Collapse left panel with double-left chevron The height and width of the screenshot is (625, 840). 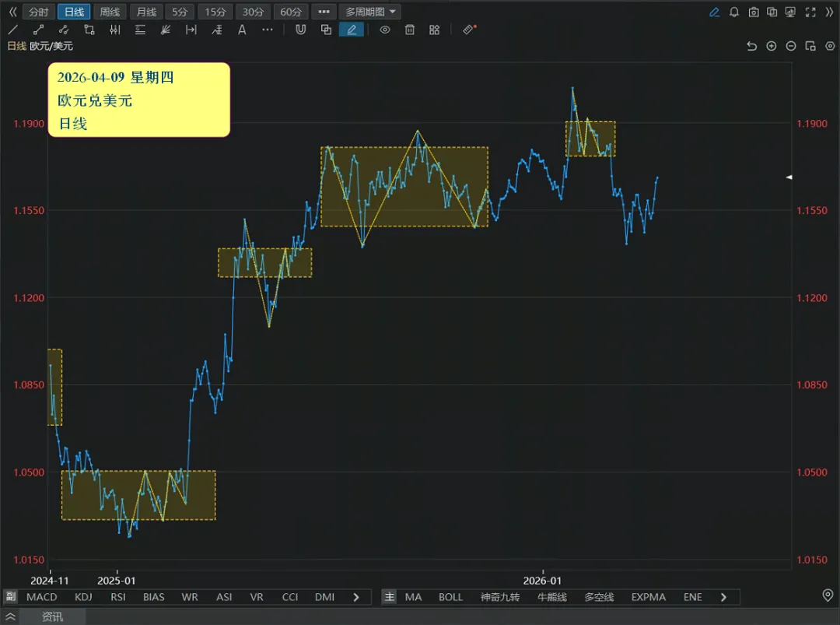point(13,12)
